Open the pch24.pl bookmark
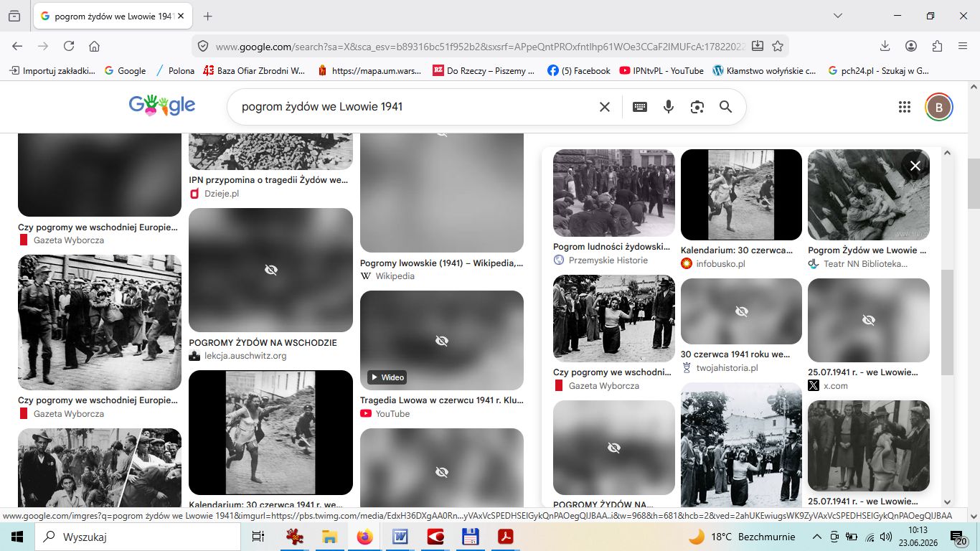 pos(878,71)
